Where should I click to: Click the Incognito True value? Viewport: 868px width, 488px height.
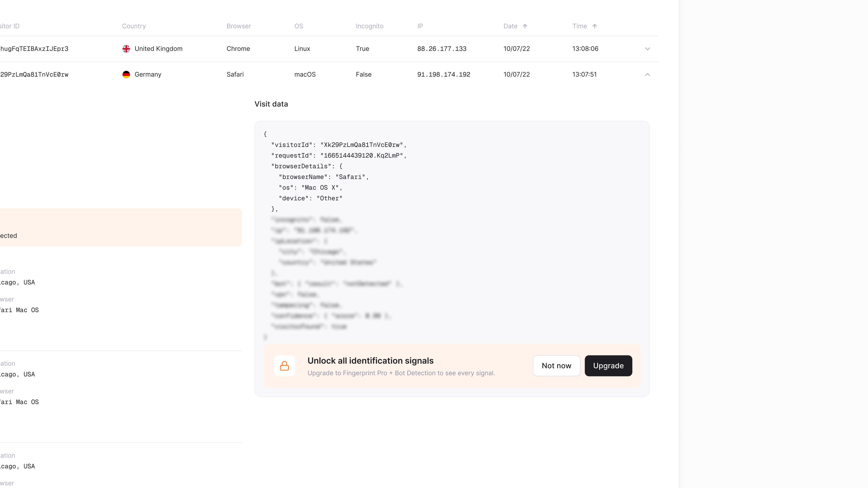[x=363, y=49]
